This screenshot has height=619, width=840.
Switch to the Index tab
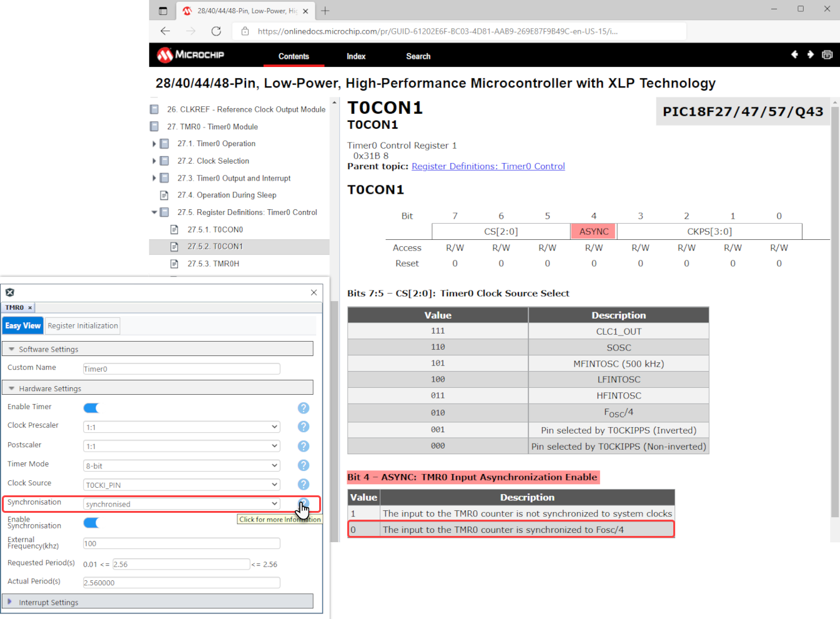[x=356, y=56]
